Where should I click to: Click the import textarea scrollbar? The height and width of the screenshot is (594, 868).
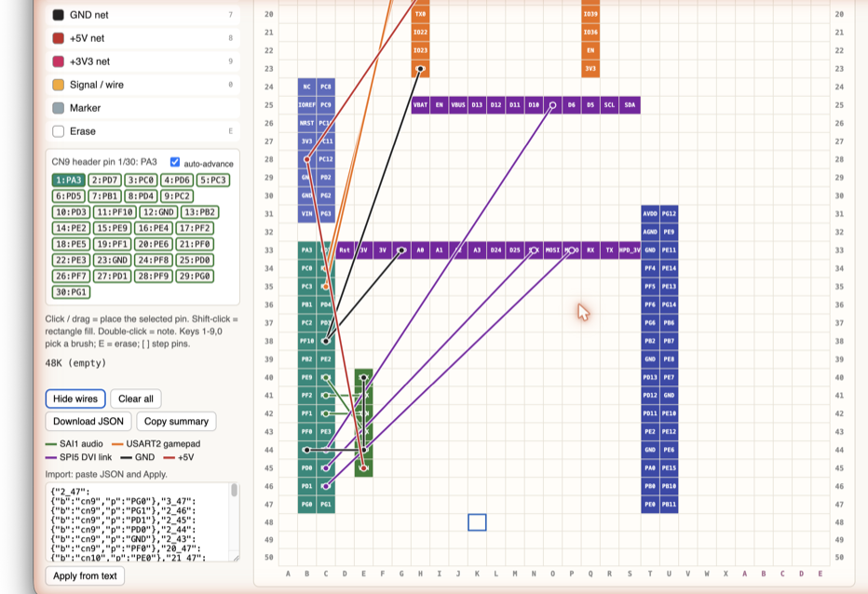[235, 491]
